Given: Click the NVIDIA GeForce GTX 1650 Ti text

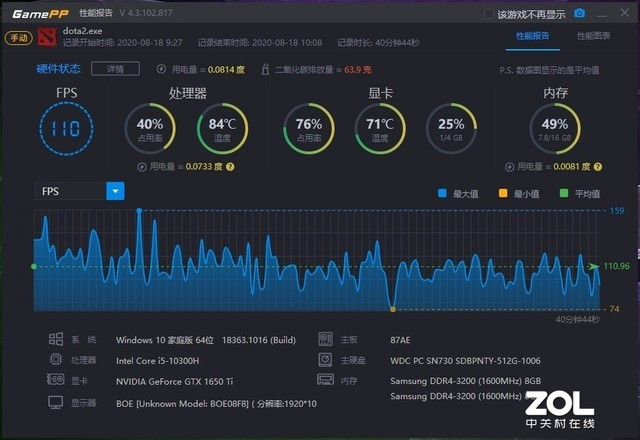Looking at the screenshot, I should (x=174, y=382).
